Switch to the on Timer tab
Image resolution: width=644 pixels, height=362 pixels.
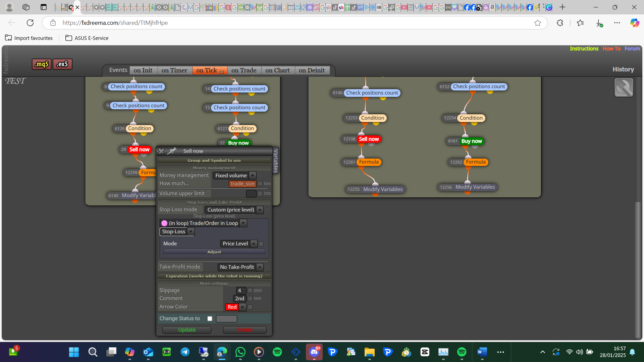pyautogui.click(x=174, y=70)
